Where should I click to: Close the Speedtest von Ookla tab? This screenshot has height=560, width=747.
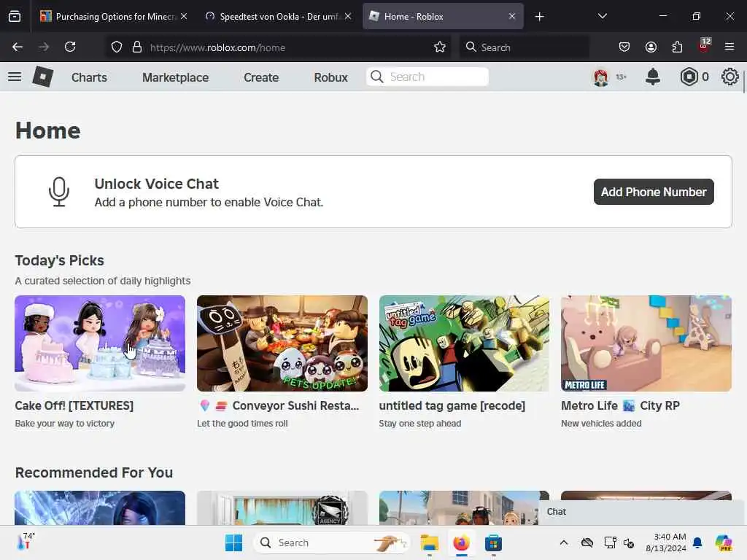click(348, 16)
